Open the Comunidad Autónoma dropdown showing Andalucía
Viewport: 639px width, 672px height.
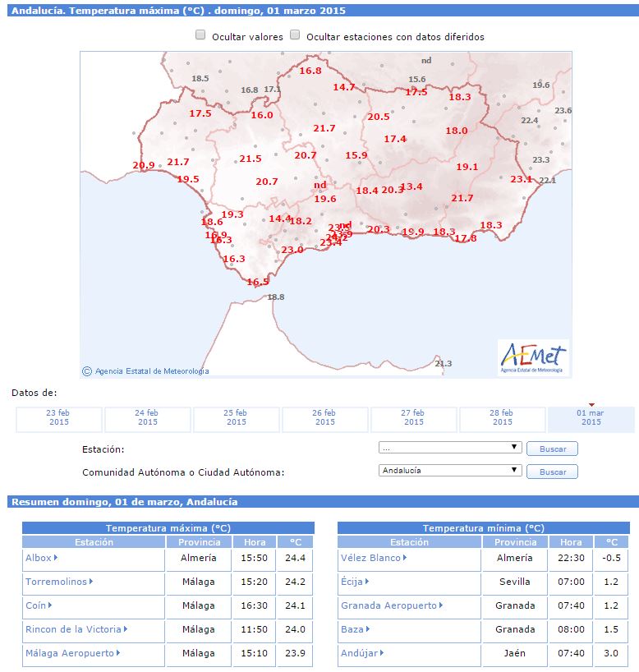(x=450, y=471)
